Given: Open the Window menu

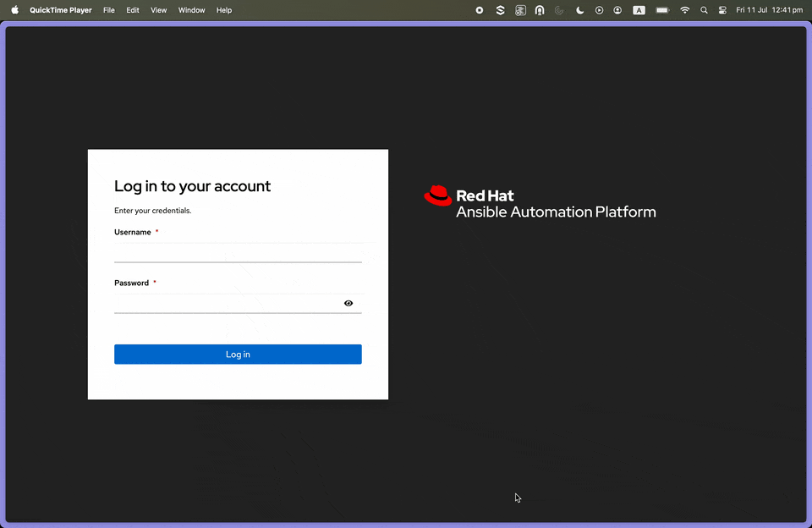Looking at the screenshot, I should (x=192, y=10).
